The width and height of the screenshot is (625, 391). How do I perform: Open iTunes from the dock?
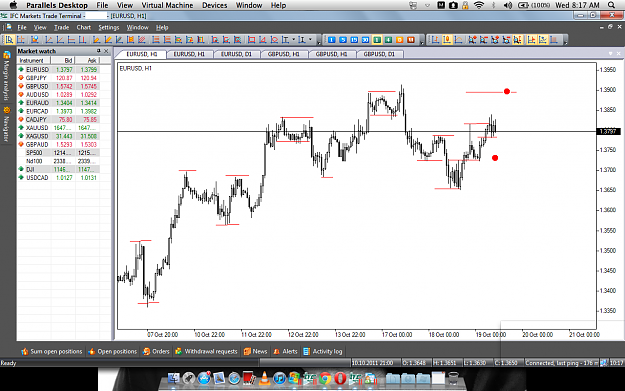[x=279, y=378]
